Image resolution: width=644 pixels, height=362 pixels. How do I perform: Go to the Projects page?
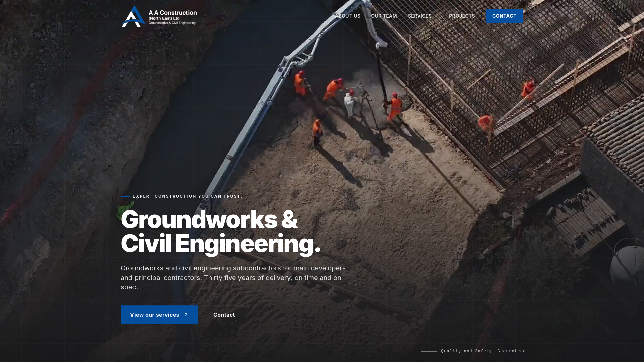pos(462,16)
